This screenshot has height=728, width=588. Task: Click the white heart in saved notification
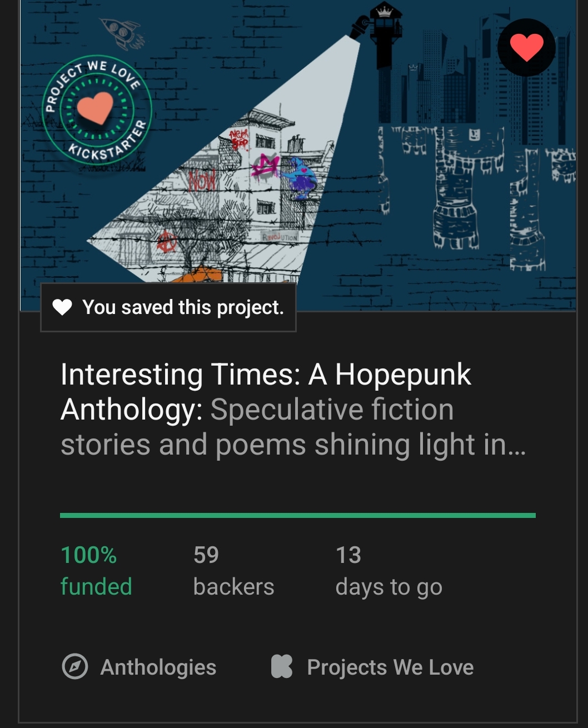pos(62,307)
